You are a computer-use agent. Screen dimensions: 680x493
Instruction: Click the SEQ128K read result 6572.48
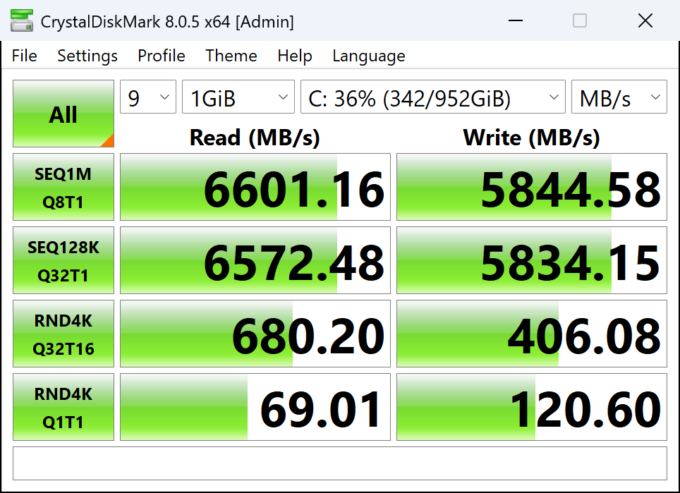[x=255, y=260]
